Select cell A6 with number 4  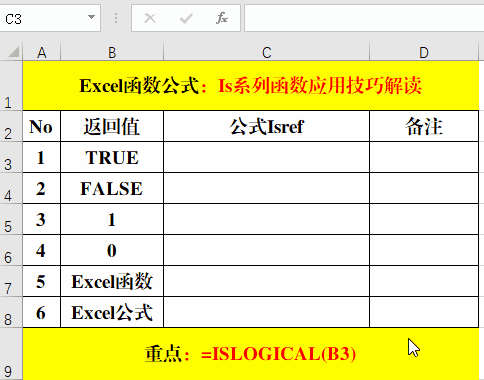(42, 250)
